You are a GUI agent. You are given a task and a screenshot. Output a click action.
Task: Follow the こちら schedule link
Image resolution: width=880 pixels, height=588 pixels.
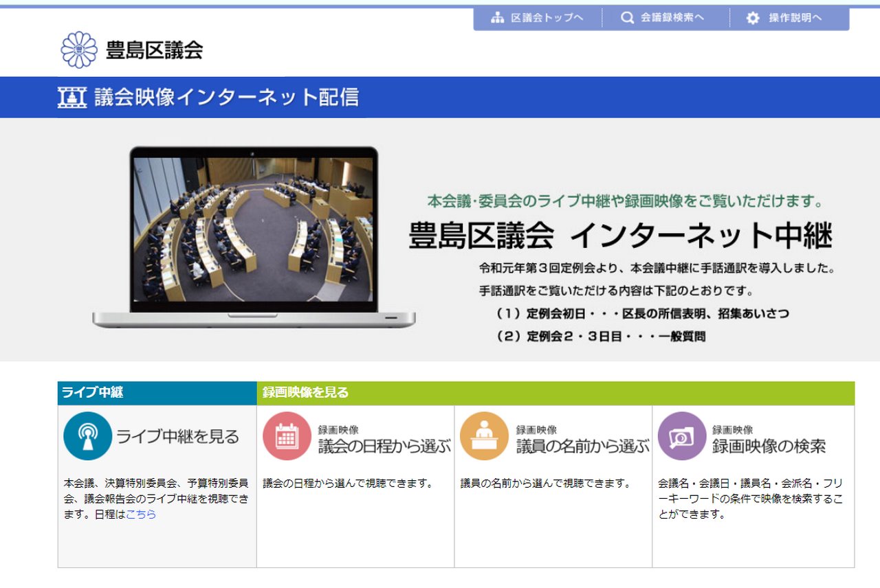pyautogui.click(x=141, y=514)
